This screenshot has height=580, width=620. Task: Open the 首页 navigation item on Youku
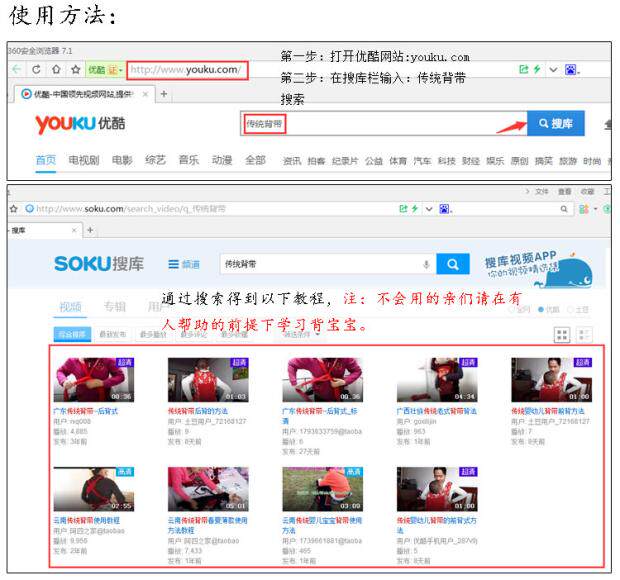coord(46,160)
